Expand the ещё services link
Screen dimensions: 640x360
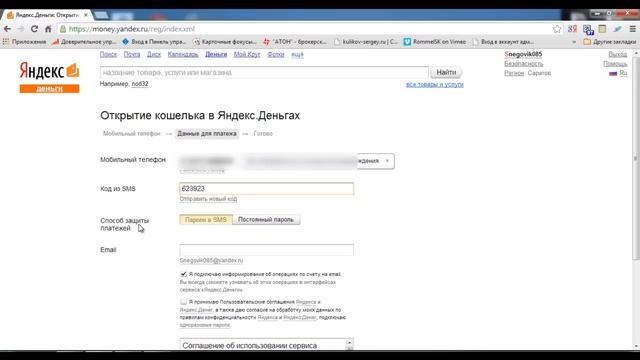[x=297, y=55]
